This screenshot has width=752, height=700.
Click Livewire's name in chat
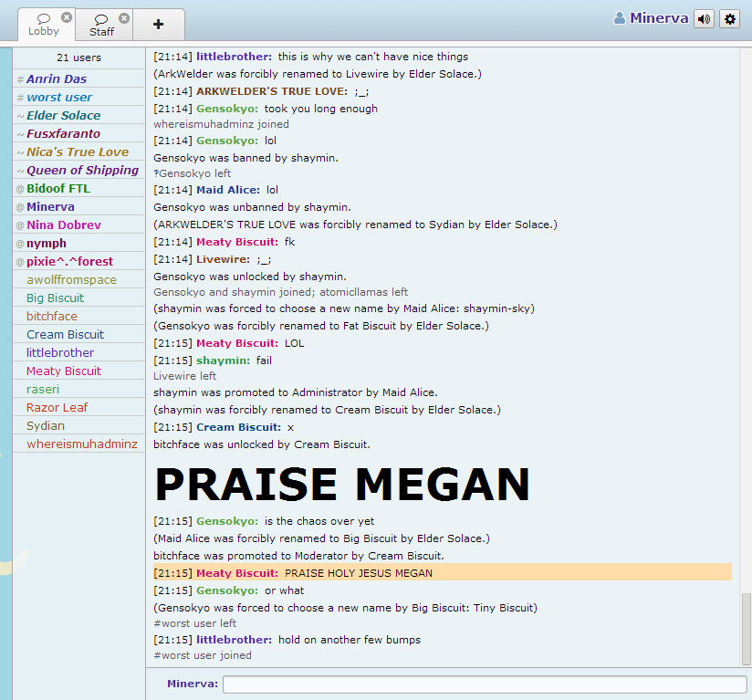[223, 259]
